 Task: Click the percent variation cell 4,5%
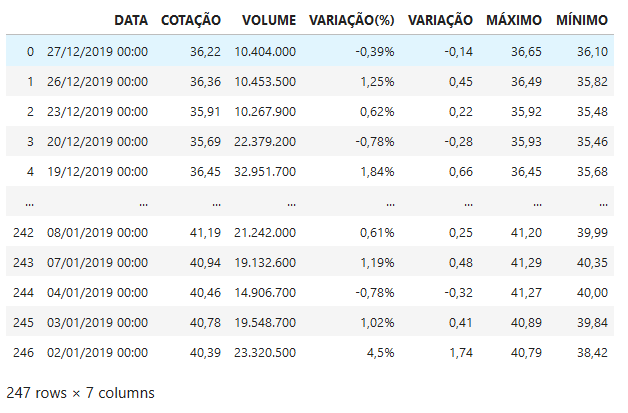point(379,352)
